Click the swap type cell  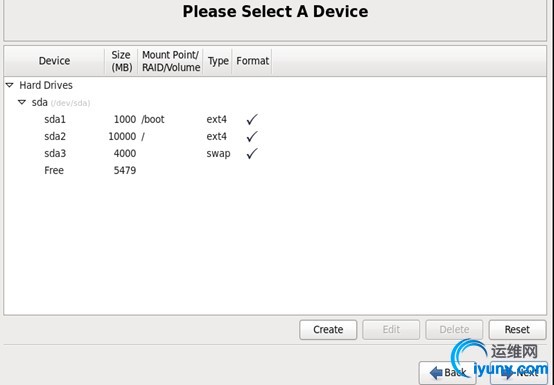pos(218,154)
